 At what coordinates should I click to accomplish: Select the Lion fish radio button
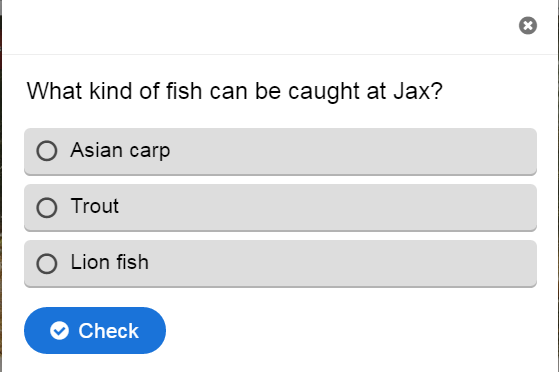[x=47, y=264]
